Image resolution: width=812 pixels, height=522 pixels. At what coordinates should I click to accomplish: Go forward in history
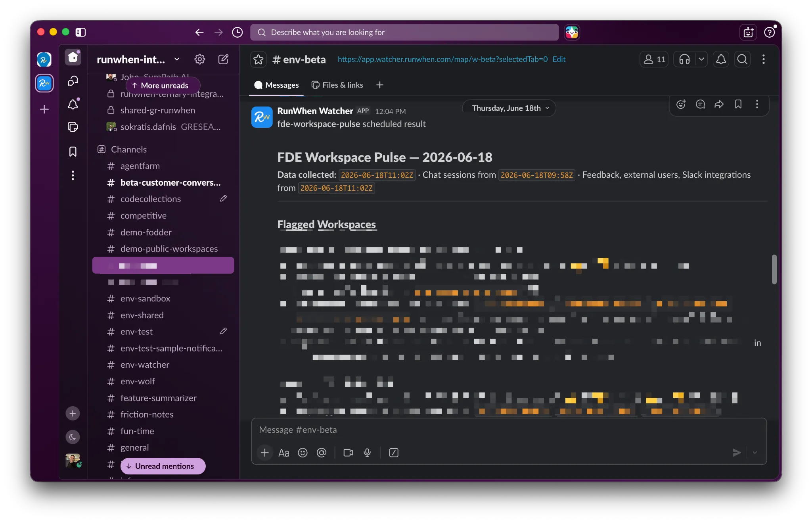click(218, 32)
